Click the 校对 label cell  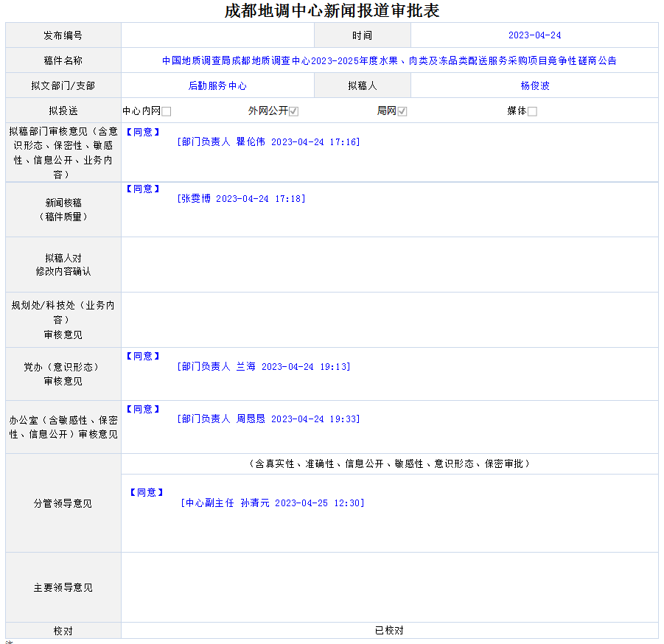[x=63, y=631]
